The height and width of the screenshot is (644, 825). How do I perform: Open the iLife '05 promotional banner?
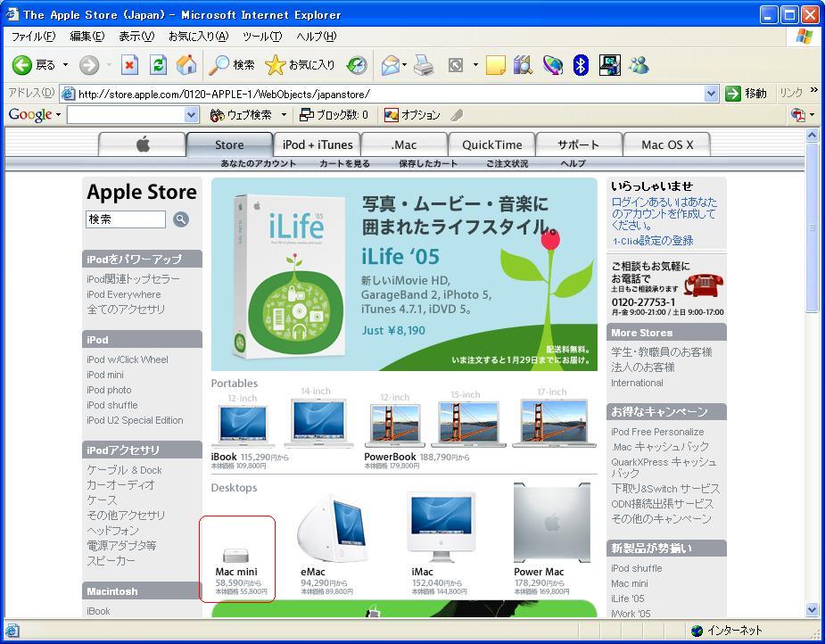point(404,274)
